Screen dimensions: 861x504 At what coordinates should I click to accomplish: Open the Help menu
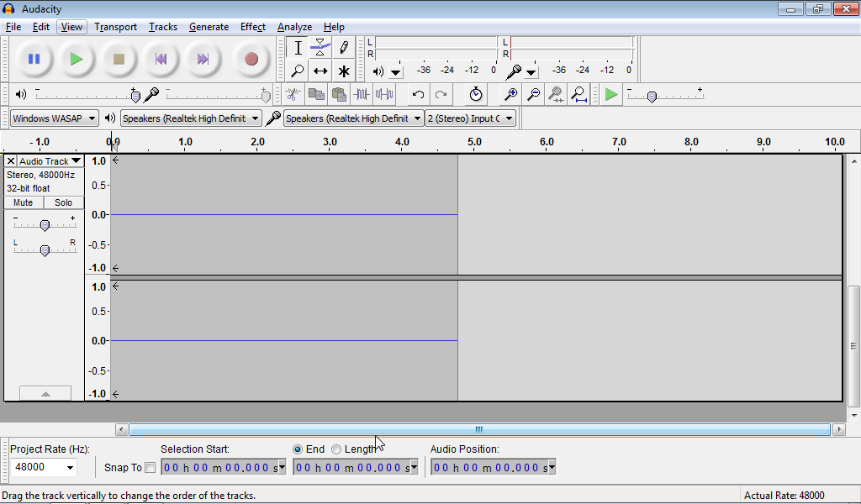(334, 27)
